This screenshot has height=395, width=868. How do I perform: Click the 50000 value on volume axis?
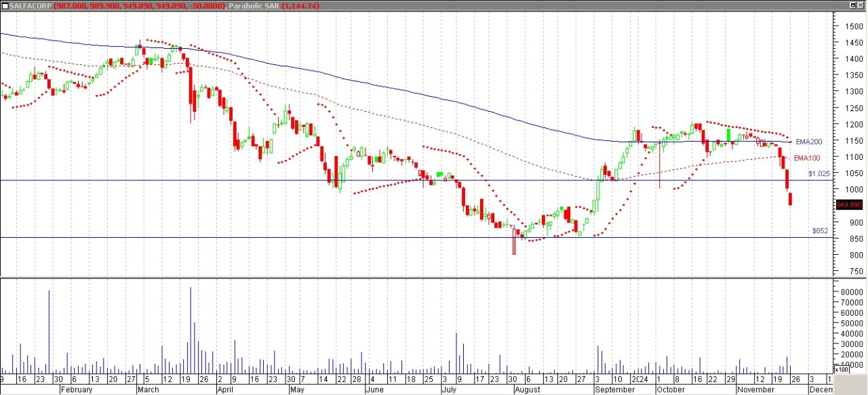[852, 324]
